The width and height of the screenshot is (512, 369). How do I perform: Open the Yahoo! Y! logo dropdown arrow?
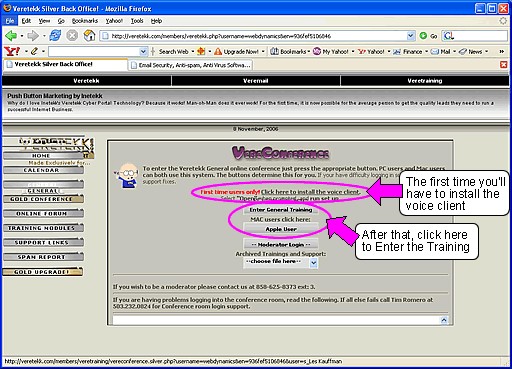[x=26, y=52]
